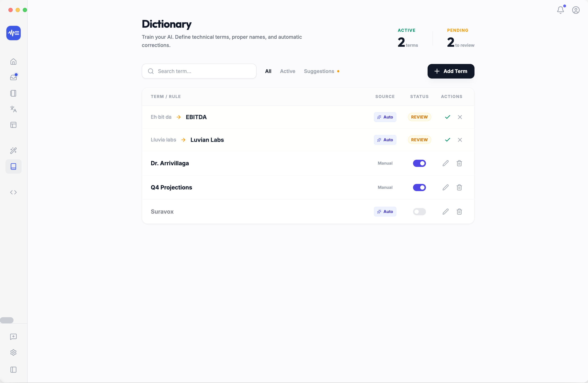Open the inbox with unread notification badge
Viewport: 588px width, 383px height.
(x=13, y=77)
